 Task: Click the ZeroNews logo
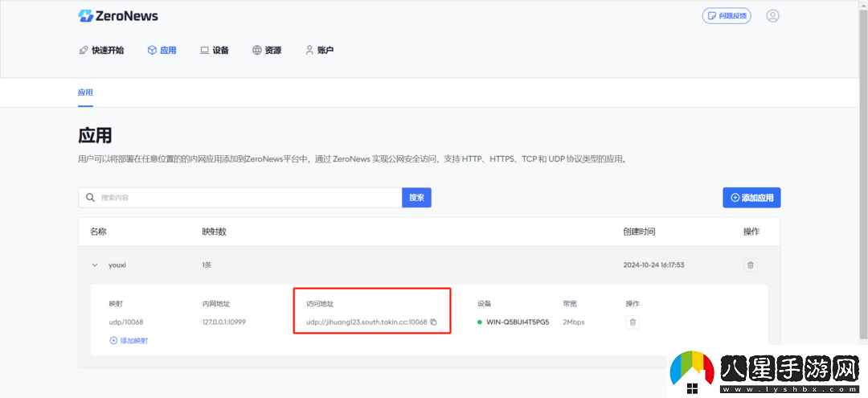[118, 16]
